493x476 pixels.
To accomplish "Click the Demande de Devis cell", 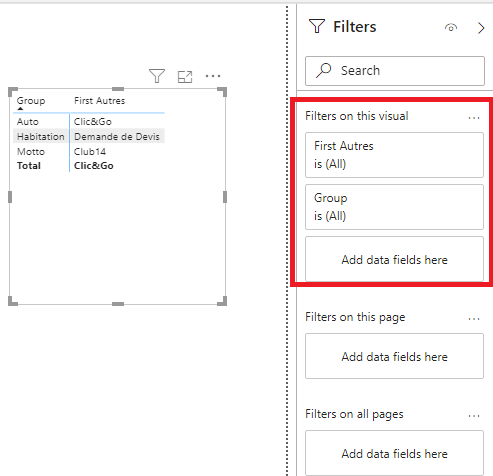I will click(117, 137).
